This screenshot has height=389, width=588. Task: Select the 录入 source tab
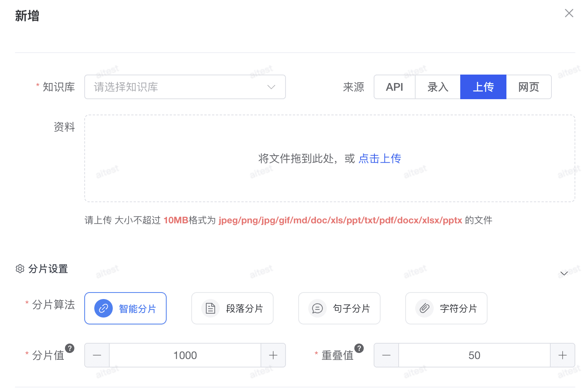pos(438,87)
